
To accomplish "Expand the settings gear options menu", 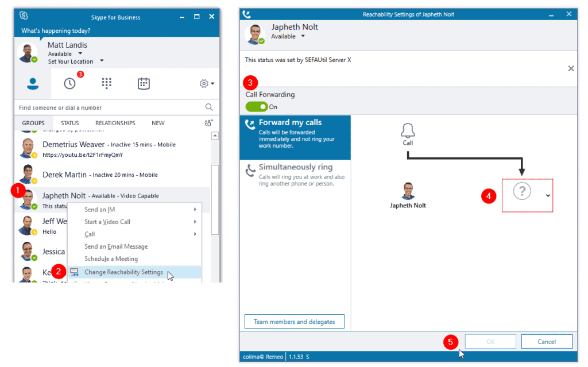I will (207, 84).
